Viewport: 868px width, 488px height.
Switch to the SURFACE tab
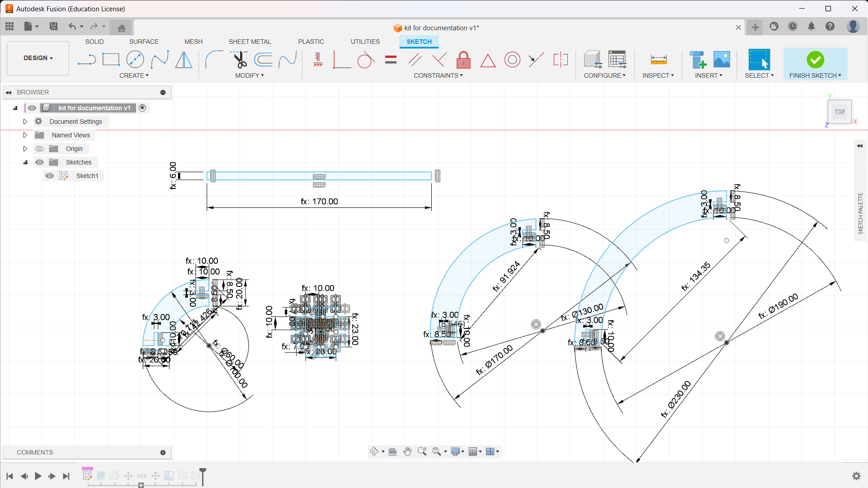pyautogui.click(x=144, y=42)
